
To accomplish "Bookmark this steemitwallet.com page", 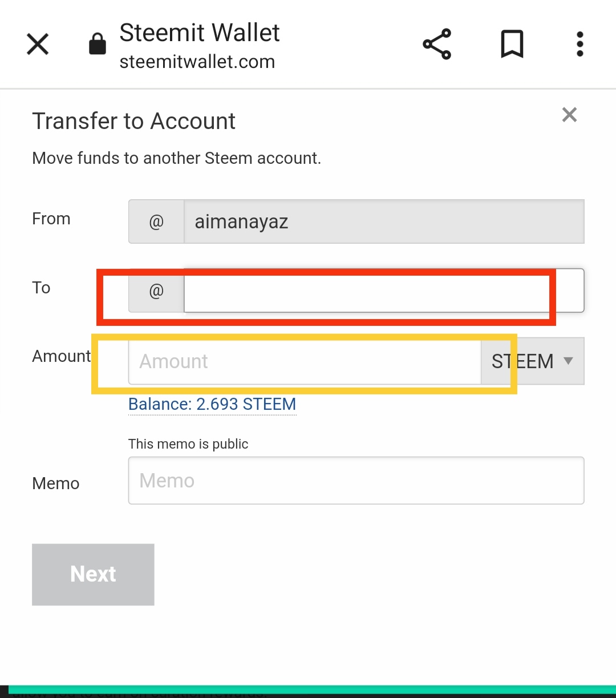I will [512, 45].
